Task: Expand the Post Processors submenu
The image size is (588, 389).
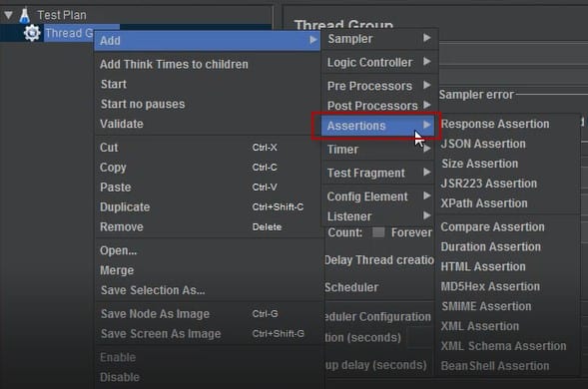Action: (379, 106)
